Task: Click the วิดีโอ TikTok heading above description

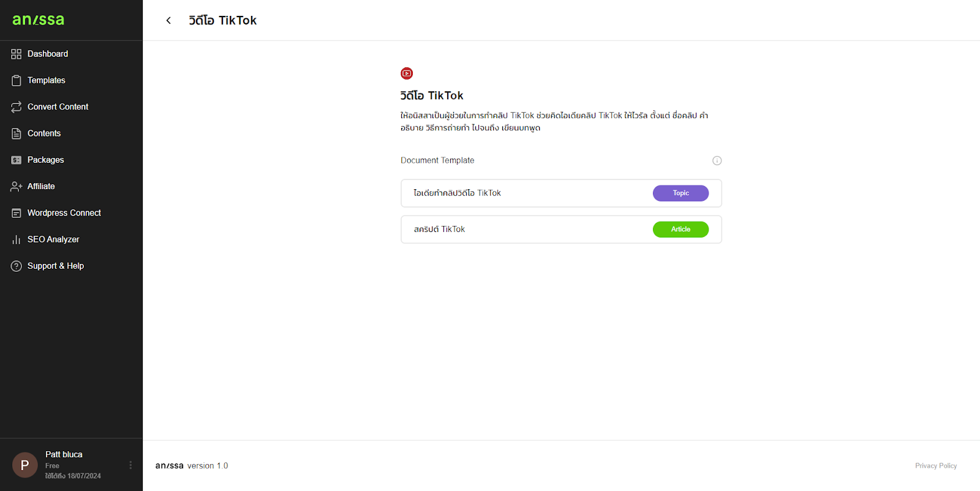Action: coord(432,96)
